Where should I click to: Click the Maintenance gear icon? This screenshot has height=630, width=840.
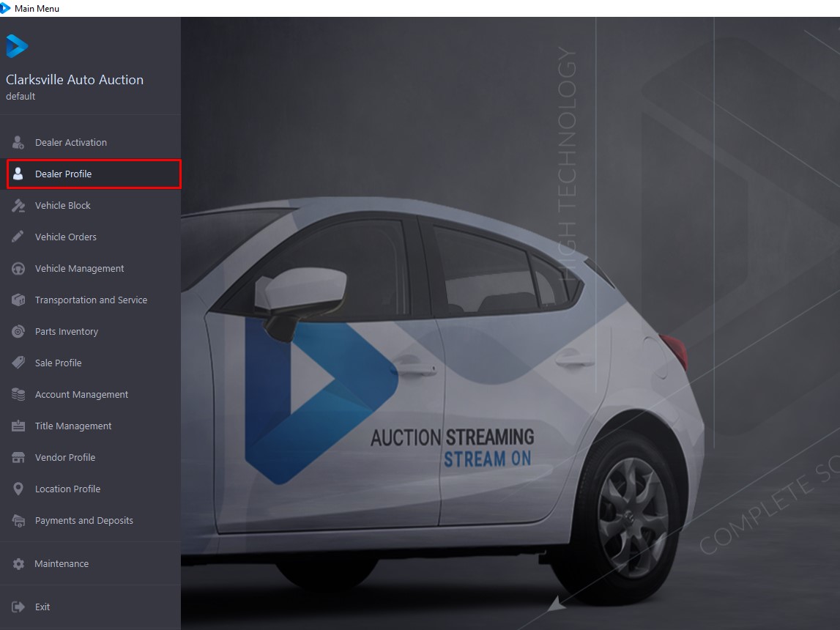(18, 564)
